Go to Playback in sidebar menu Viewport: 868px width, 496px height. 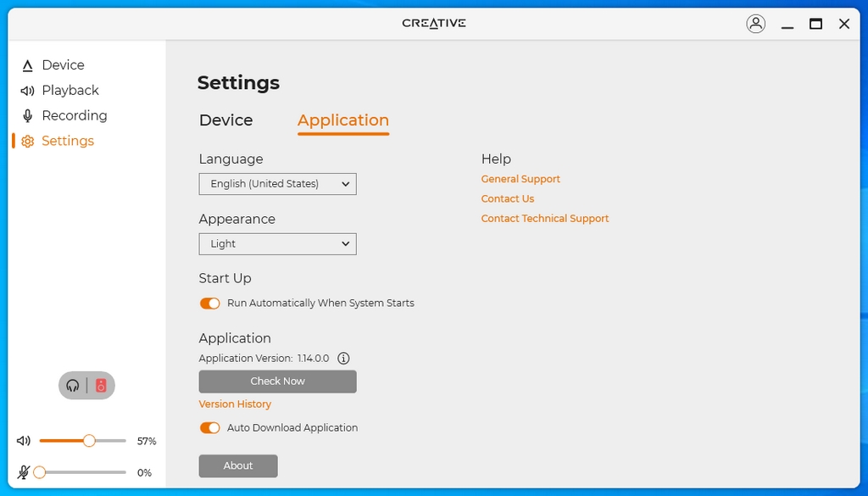tap(70, 90)
